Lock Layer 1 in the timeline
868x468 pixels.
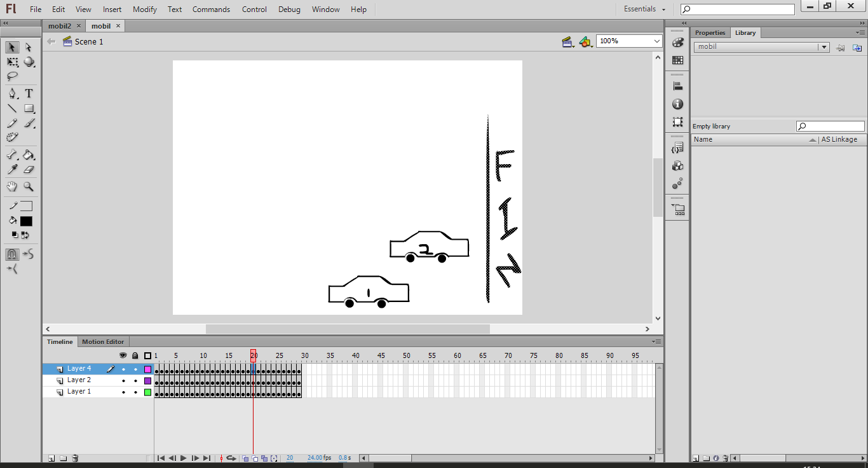click(134, 391)
